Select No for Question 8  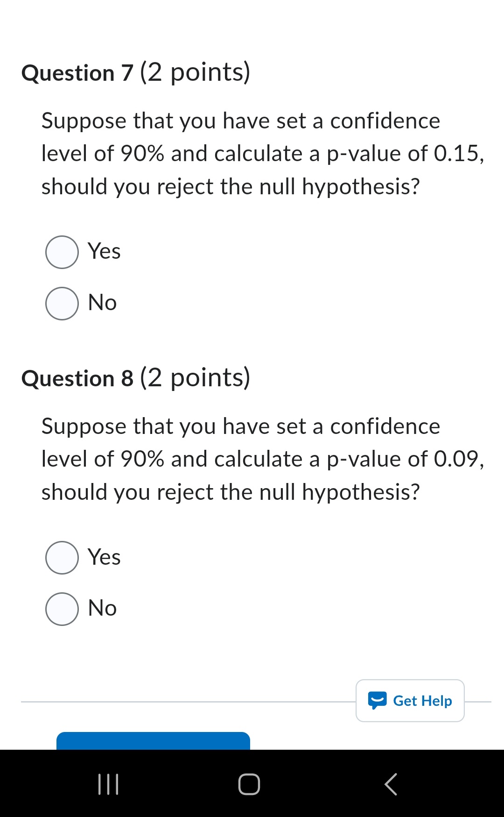[62, 608]
